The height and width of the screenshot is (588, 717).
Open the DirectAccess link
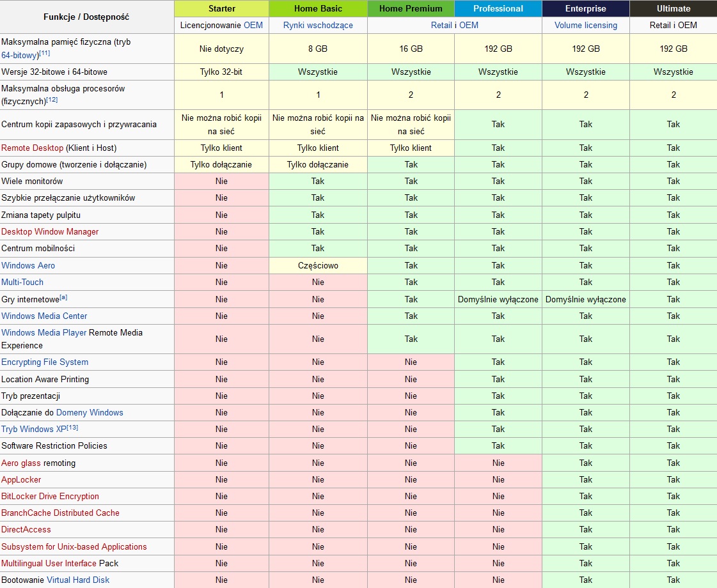click(x=26, y=530)
